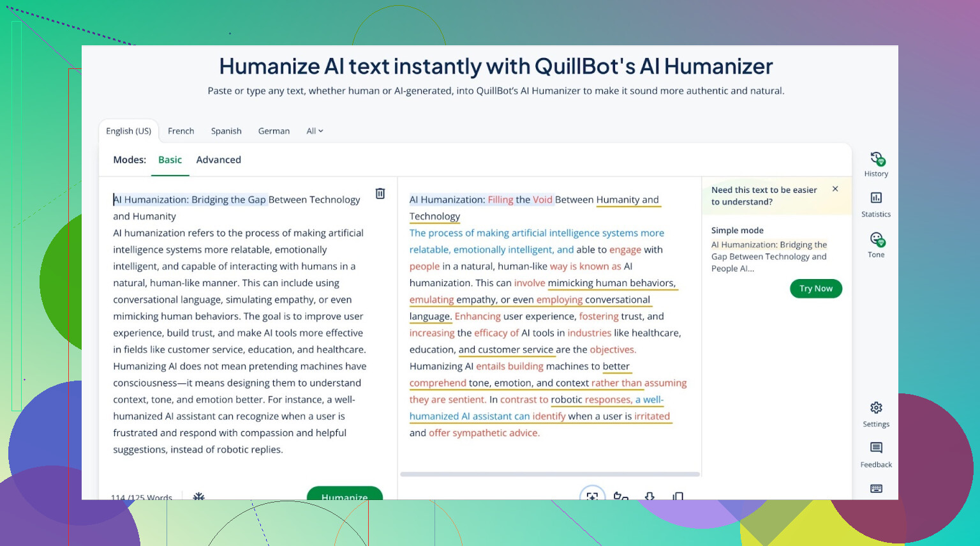Expand the All languages dropdown

point(315,131)
